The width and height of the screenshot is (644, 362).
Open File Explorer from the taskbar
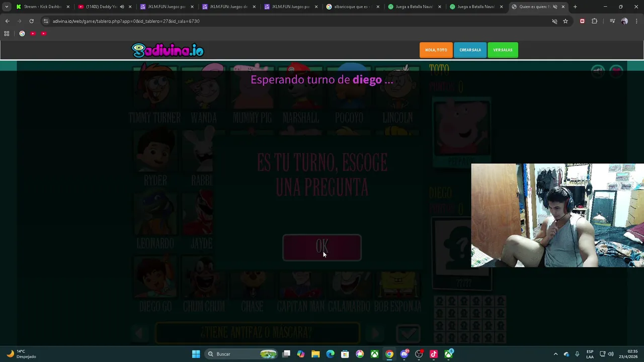tap(315, 354)
